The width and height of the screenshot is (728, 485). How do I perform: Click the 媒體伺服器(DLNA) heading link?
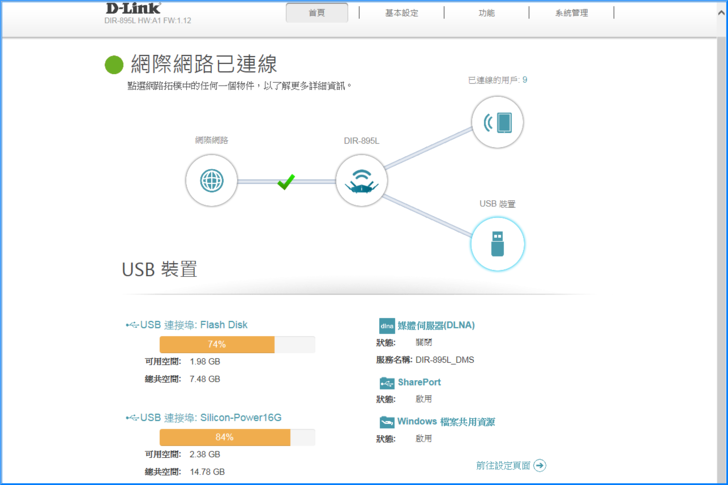click(x=437, y=325)
